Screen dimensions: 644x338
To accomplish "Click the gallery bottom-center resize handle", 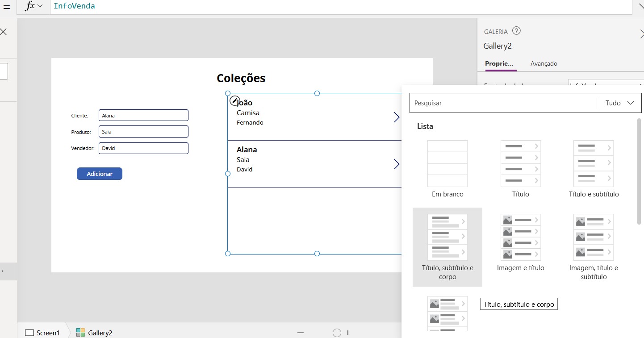I will [x=317, y=254].
